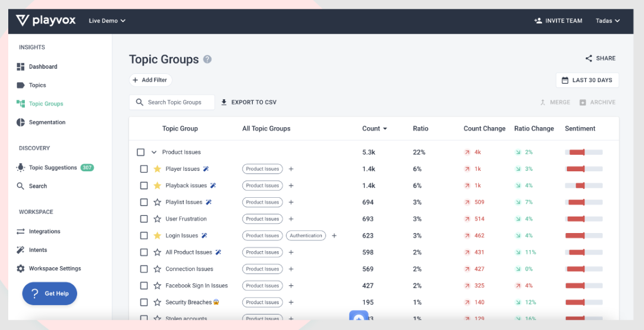The image size is (644, 330).
Task: Click the magic wand icon beside Login Issues
Action: (204, 235)
